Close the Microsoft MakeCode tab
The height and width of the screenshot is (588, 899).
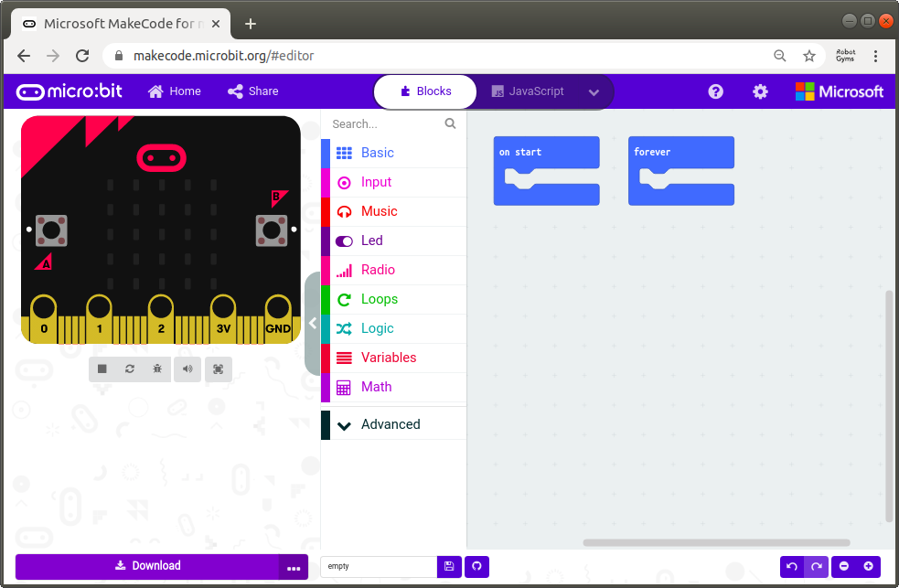(216, 24)
